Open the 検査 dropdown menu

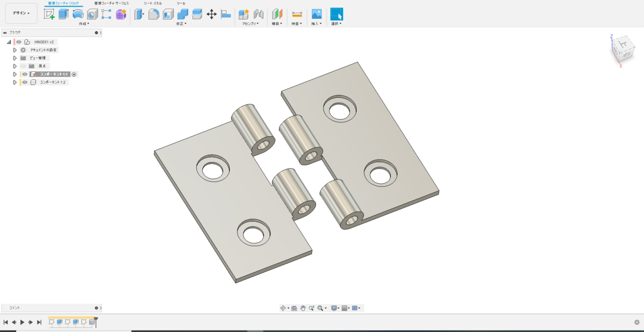click(x=297, y=24)
